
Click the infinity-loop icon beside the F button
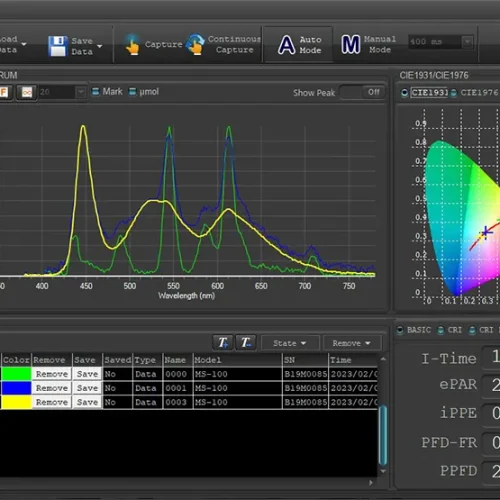pos(27,92)
